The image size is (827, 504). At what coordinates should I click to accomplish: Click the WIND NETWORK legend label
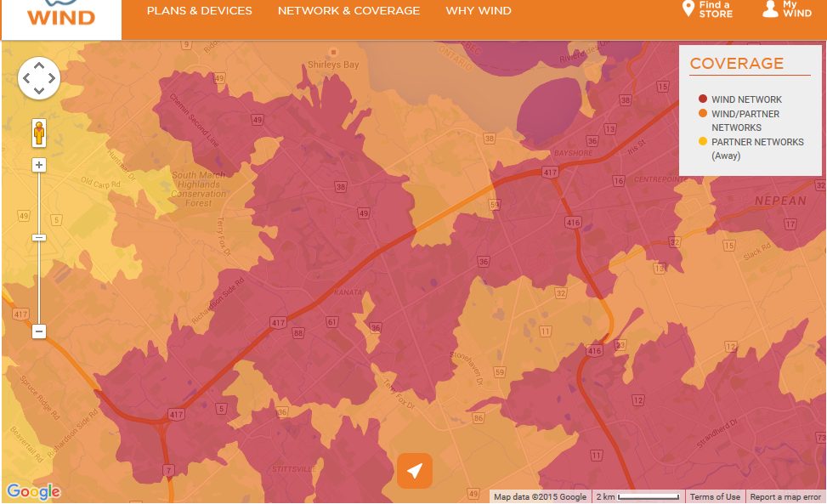pyautogui.click(x=746, y=99)
